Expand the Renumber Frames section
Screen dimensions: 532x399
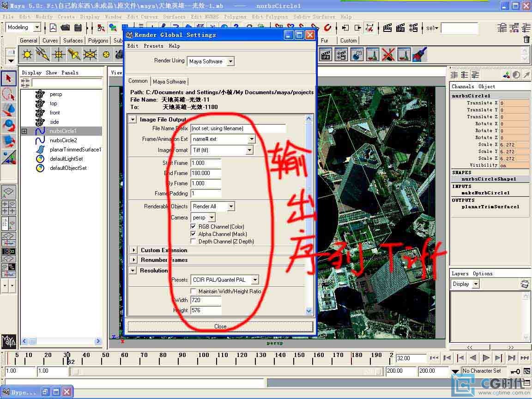[x=133, y=260]
